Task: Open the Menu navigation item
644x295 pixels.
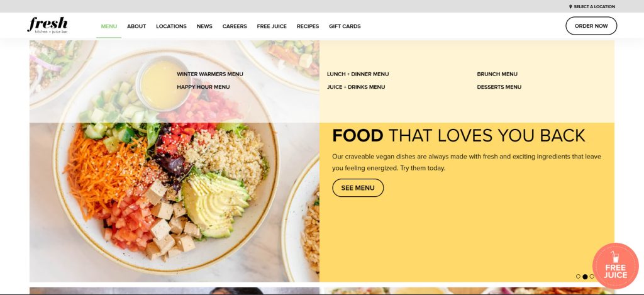Action: click(x=109, y=26)
